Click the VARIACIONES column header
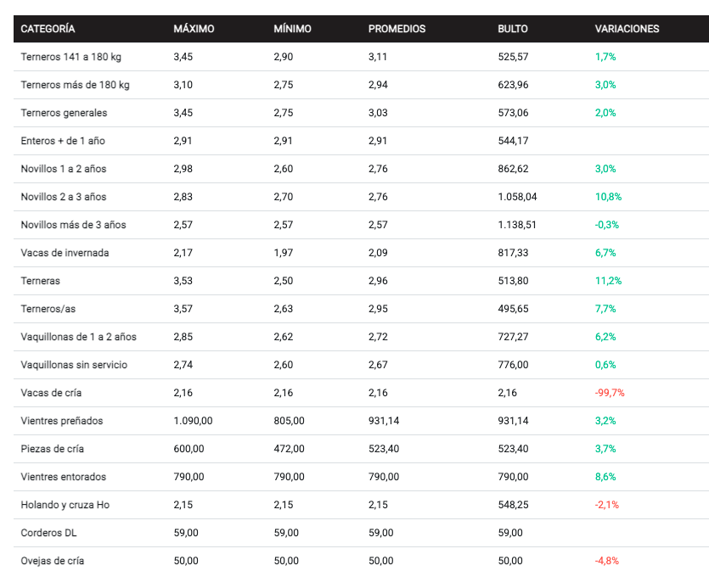Screen dimensions: 709x588 click(x=627, y=29)
